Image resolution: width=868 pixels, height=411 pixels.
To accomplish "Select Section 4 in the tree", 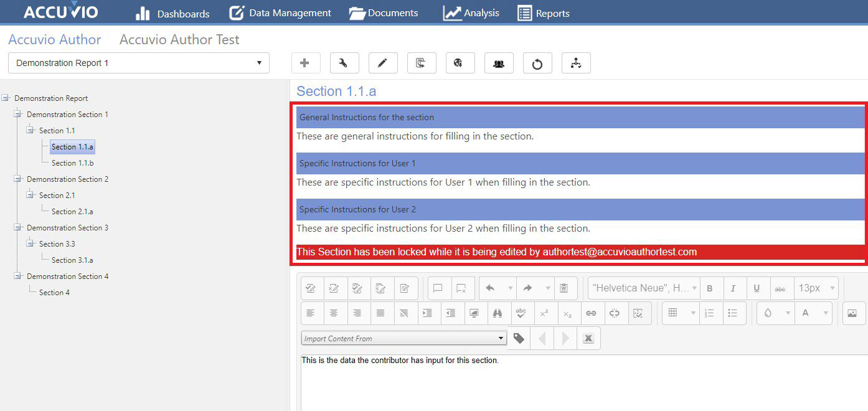I will click(x=54, y=293).
